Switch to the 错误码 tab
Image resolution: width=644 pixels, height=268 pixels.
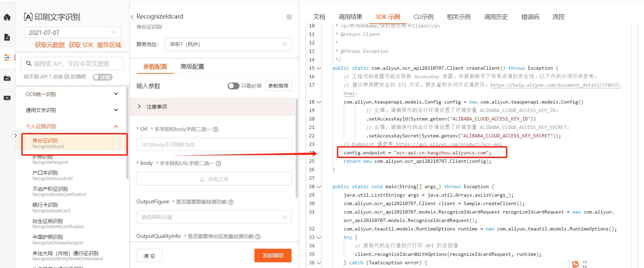(x=530, y=17)
